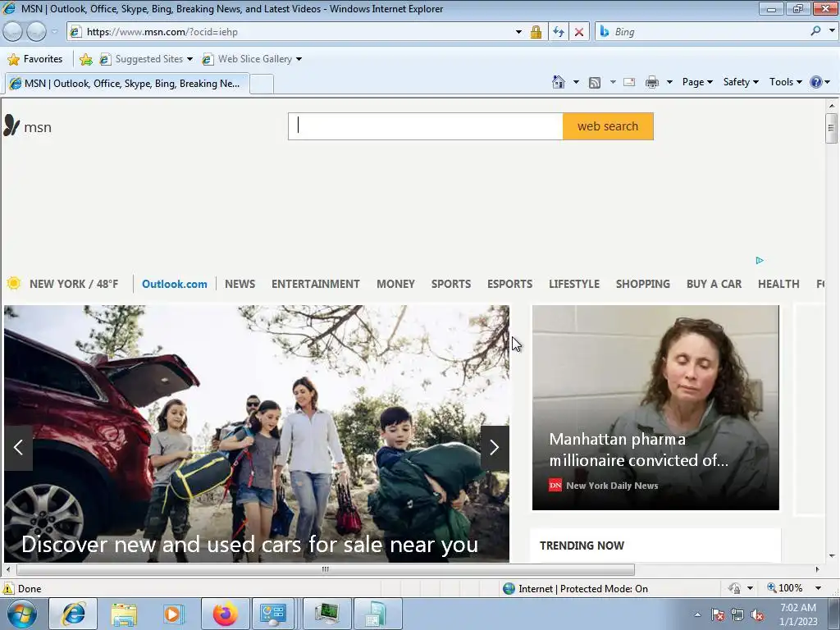Open the cars for sale carousel image

tap(257, 434)
